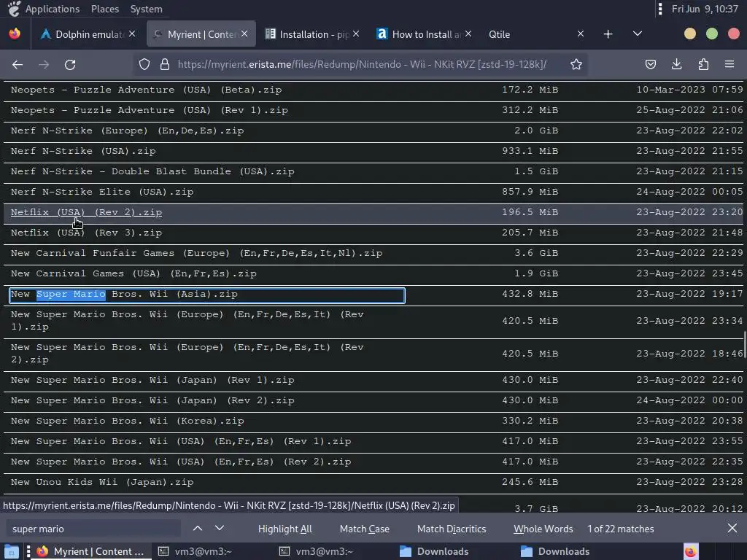Download New Super Mario Bros. Wii (Asia).zip
The height and width of the screenshot is (560, 747).
(x=124, y=295)
